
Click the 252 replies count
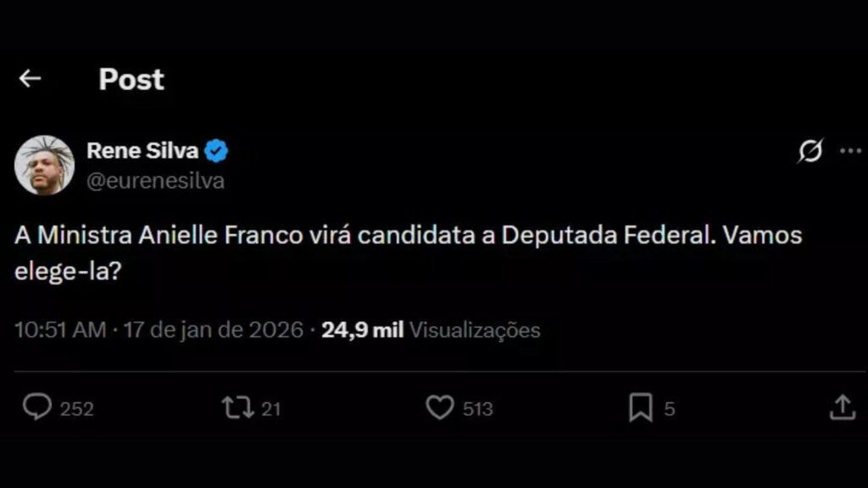pyautogui.click(x=76, y=409)
